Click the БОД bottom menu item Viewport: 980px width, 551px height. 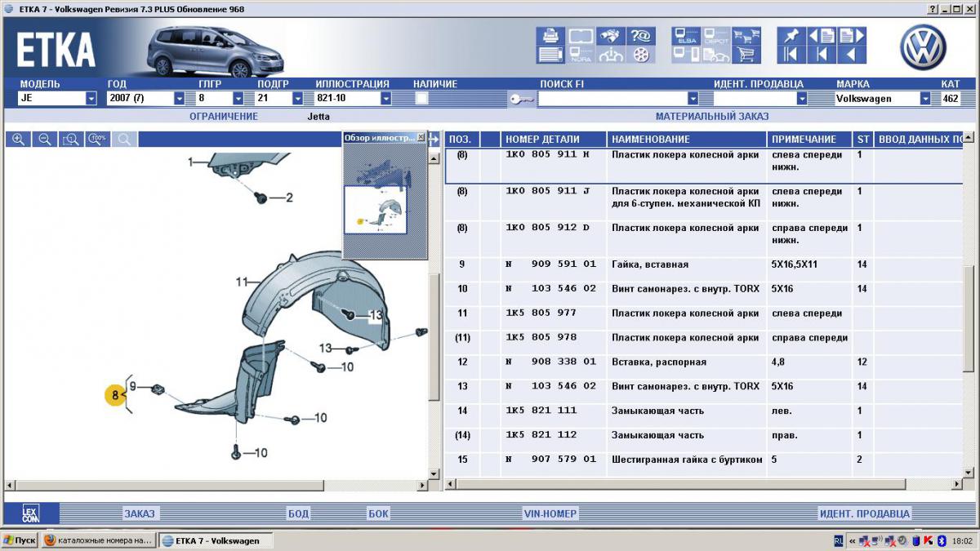pyautogui.click(x=298, y=513)
